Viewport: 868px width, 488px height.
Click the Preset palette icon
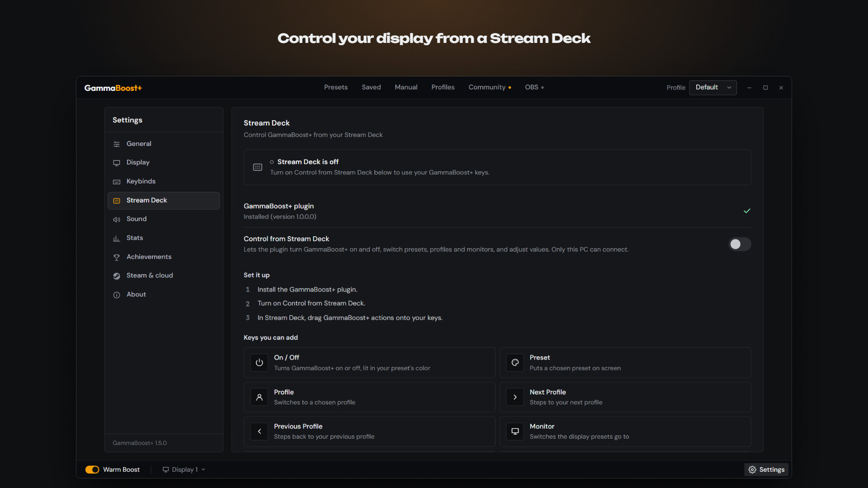click(x=515, y=362)
